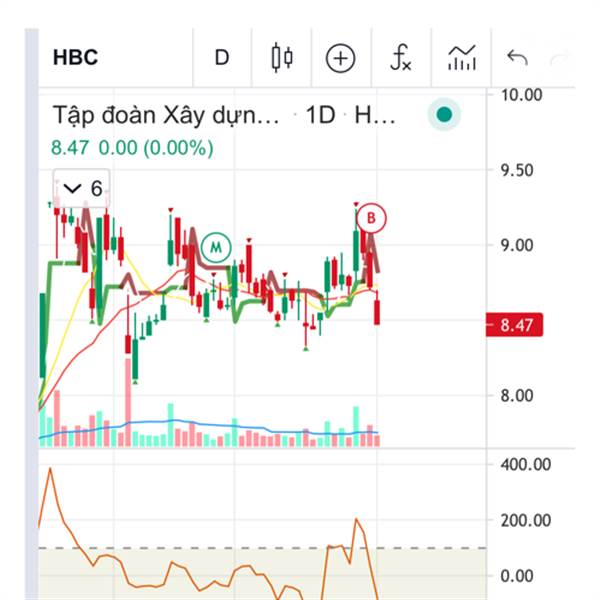
Task: Click the 400.00 indicator axis label
Action: (526, 465)
